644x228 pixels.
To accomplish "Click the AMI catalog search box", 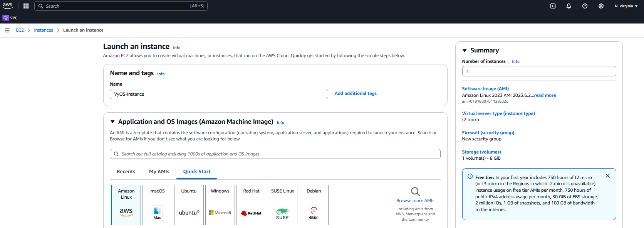I will [x=275, y=154].
